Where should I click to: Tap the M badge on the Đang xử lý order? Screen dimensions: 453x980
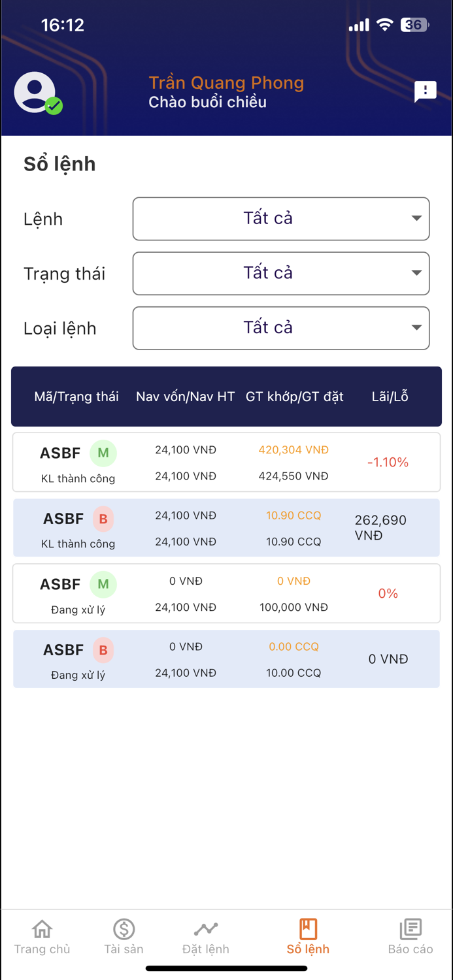pyautogui.click(x=103, y=584)
